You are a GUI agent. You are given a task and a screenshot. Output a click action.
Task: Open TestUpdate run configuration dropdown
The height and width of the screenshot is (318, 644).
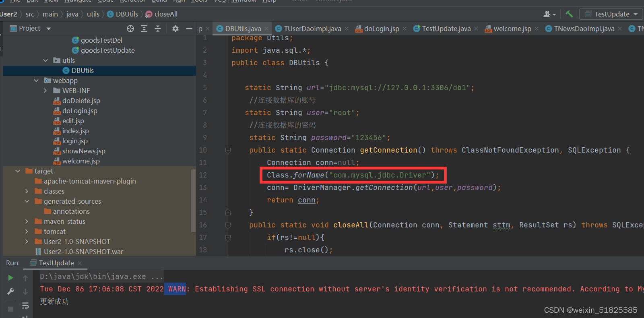coord(611,14)
